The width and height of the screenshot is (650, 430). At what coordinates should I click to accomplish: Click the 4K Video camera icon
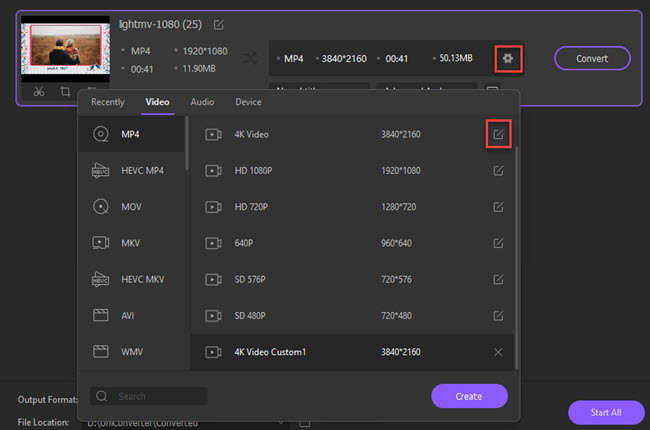[x=213, y=134]
